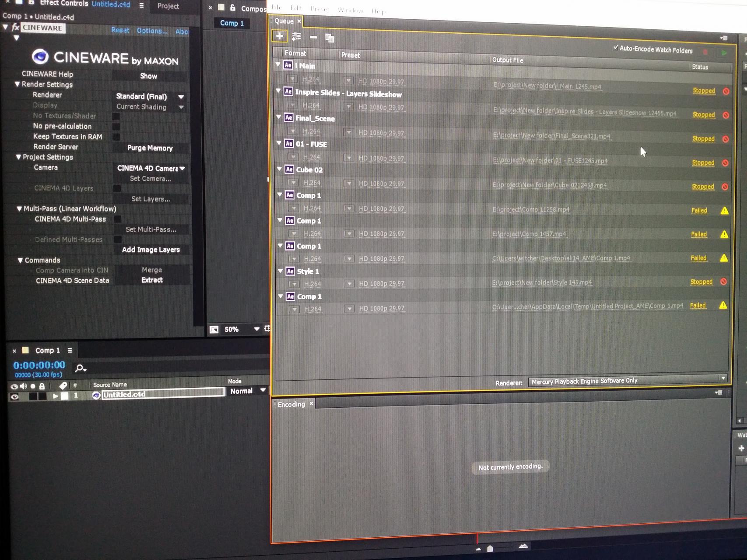The width and height of the screenshot is (747, 560).
Task: Click the green Start Queue play button
Action: pos(724,53)
